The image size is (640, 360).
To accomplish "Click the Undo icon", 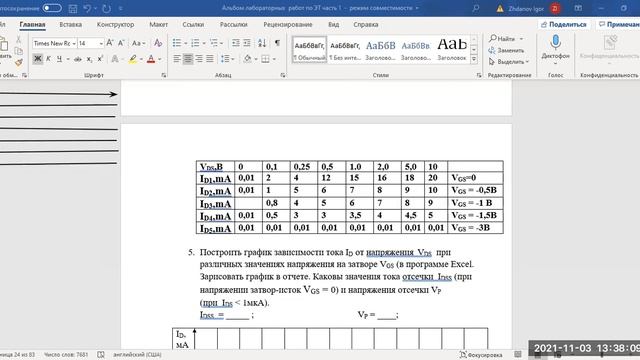I will [87, 8].
